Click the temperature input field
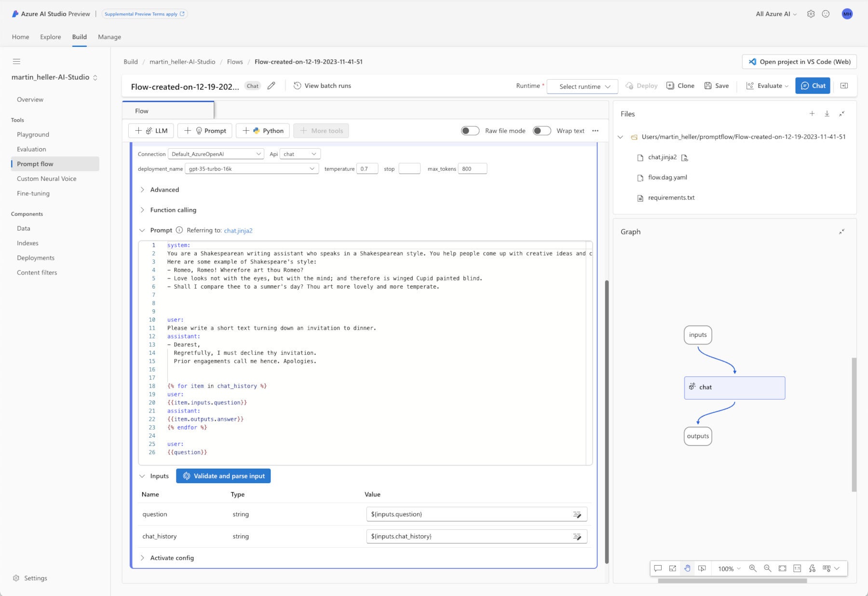The image size is (868, 596). (x=367, y=169)
